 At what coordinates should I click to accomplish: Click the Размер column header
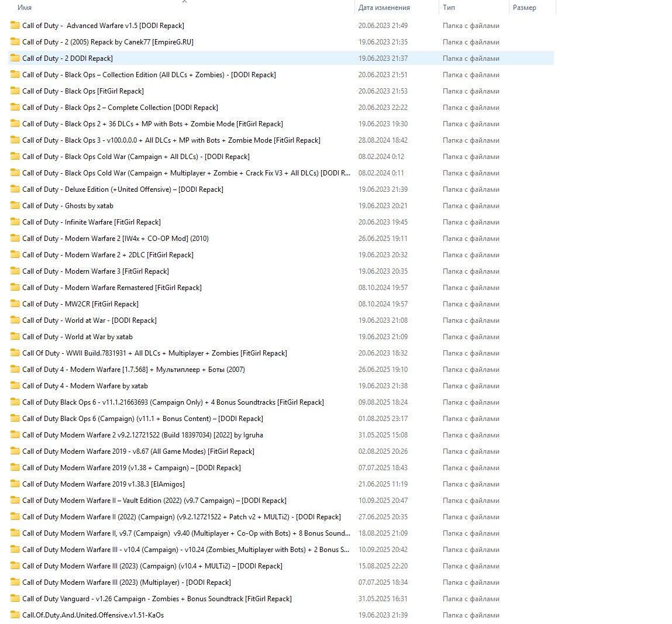coord(524,8)
